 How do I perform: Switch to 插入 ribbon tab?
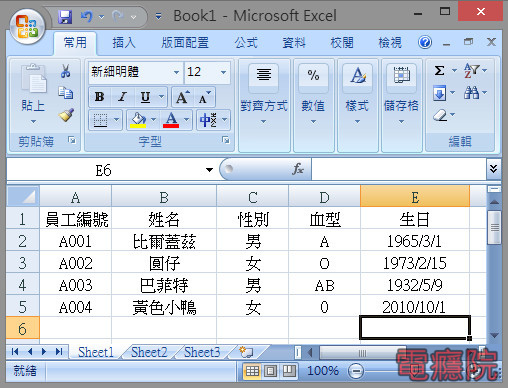[124, 43]
